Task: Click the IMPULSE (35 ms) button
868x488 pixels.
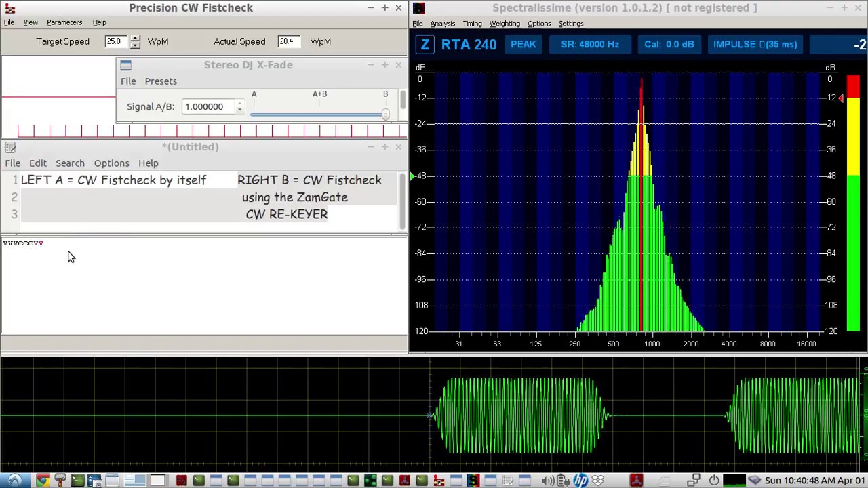Action: pos(755,45)
